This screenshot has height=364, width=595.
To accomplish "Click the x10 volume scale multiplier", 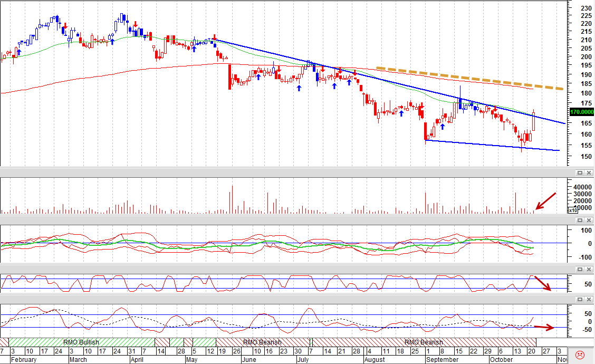I will [573, 210].
